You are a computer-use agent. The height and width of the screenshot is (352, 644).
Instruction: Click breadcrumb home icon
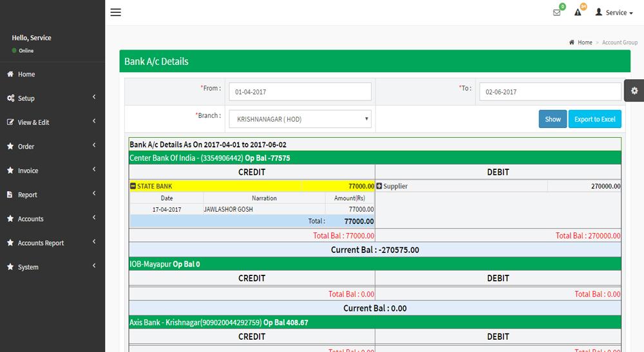pos(572,42)
